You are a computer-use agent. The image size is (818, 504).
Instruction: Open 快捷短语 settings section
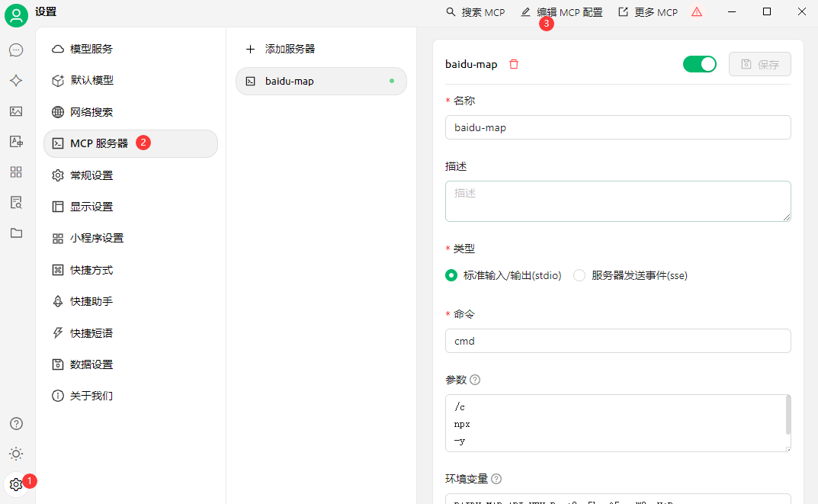click(x=130, y=333)
